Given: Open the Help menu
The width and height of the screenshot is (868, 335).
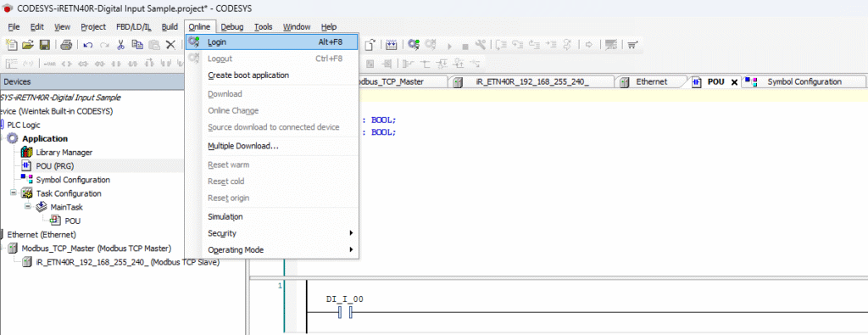Looking at the screenshot, I should (x=329, y=26).
